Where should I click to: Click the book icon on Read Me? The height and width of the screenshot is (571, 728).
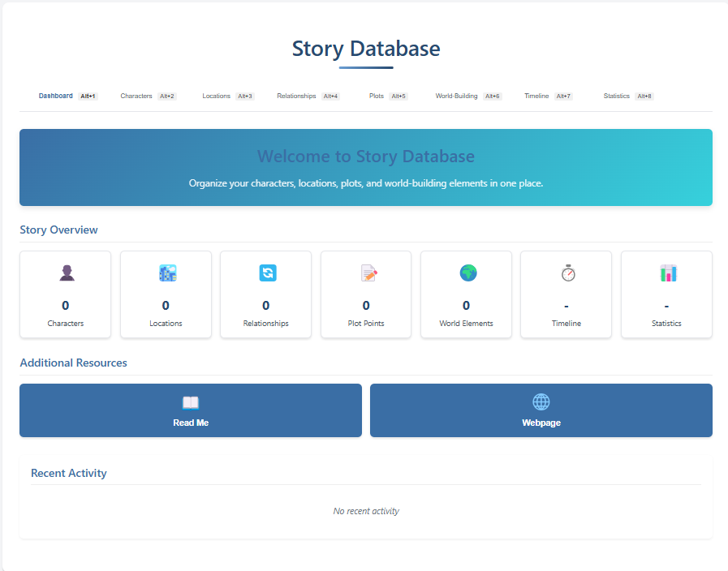click(190, 401)
